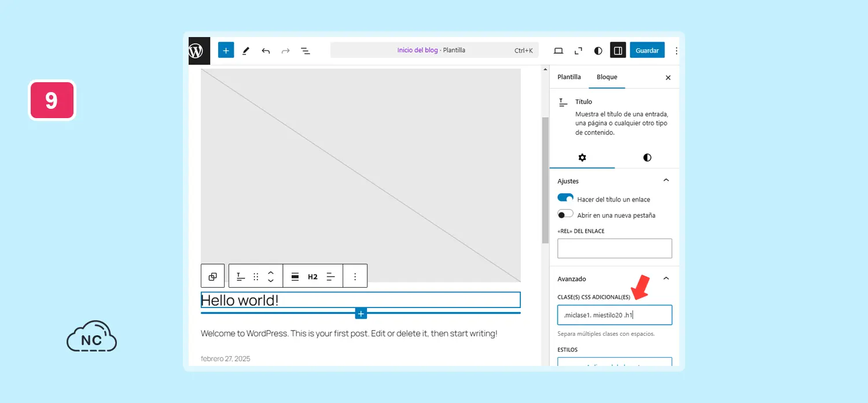Redo the last change
The width and height of the screenshot is (868, 403).
pos(285,50)
